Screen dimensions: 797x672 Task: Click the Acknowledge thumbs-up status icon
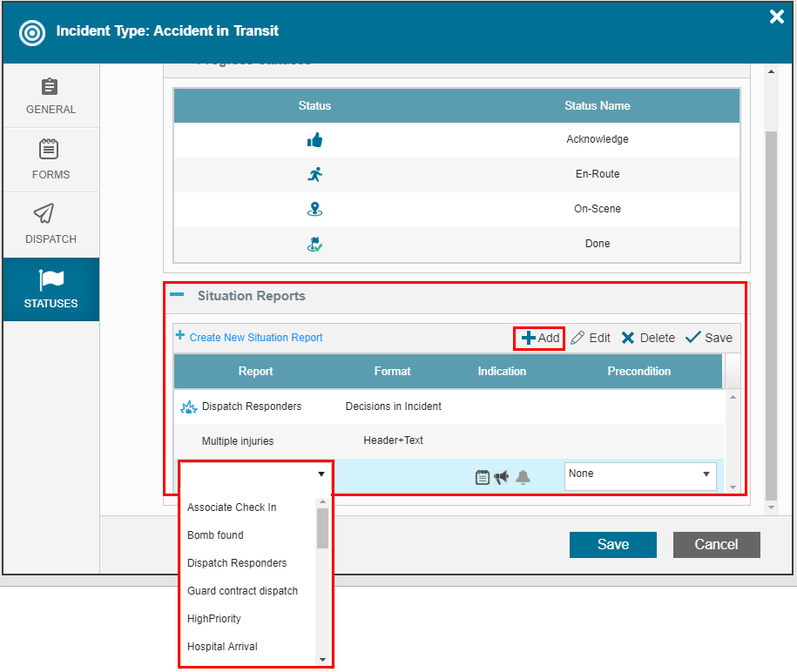314,140
